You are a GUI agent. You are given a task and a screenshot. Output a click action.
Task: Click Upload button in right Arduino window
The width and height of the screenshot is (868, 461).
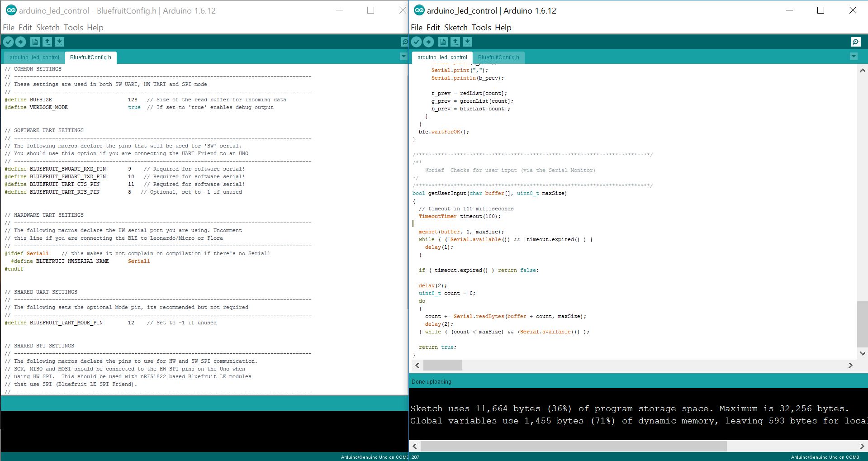click(x=429, y=42)
